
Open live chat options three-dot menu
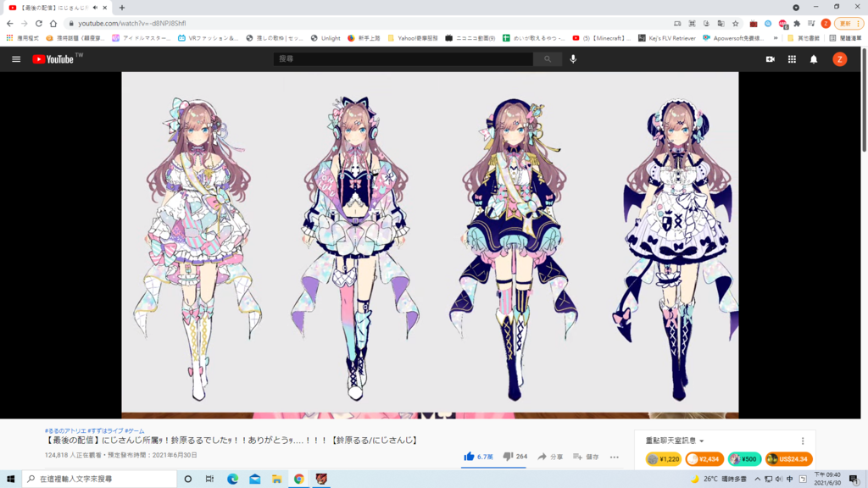803,441
